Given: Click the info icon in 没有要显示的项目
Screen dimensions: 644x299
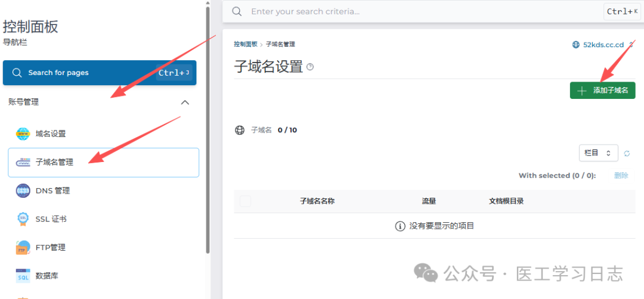Looking at the screenshot, I should 400,226.
